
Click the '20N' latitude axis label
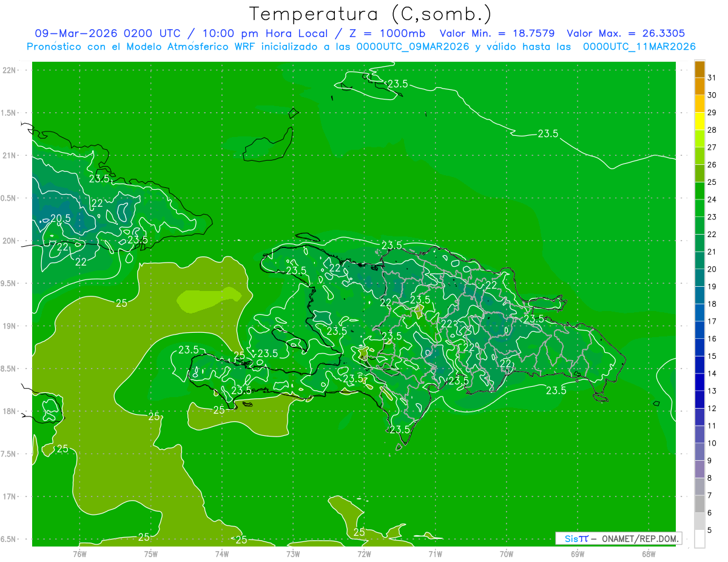pos(9,241)
